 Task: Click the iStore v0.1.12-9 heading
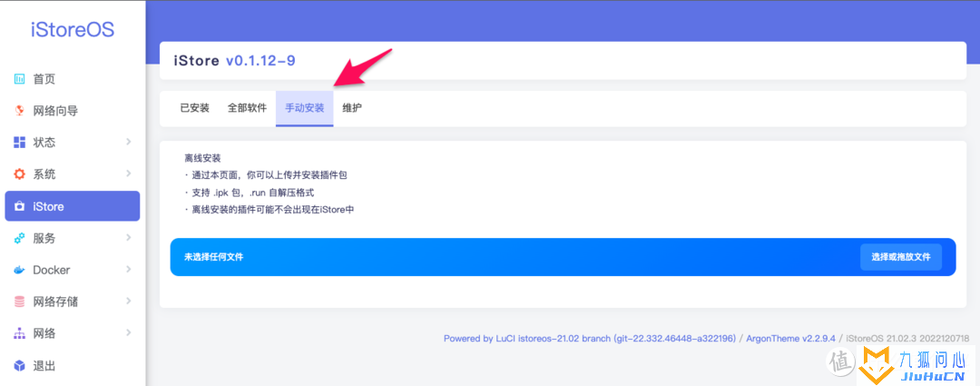[234, 61]
